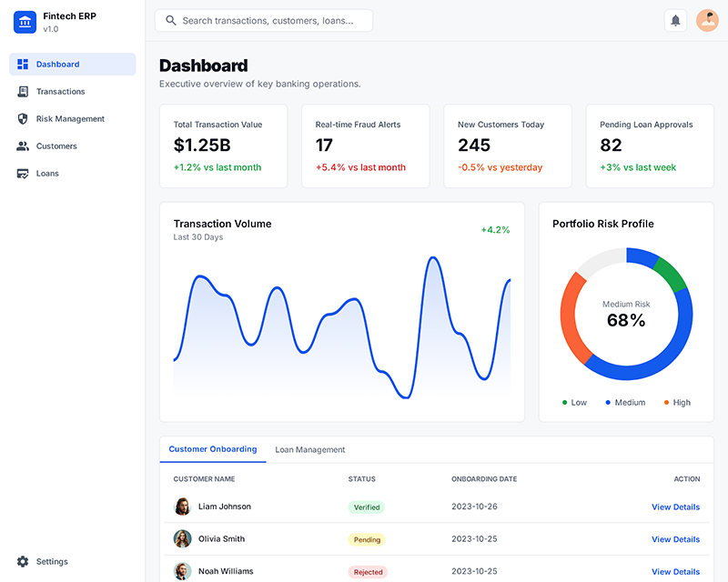Screen dimensions: 728x582
Task: Open Risk Management via the shield icon
Action: (22, 118)
